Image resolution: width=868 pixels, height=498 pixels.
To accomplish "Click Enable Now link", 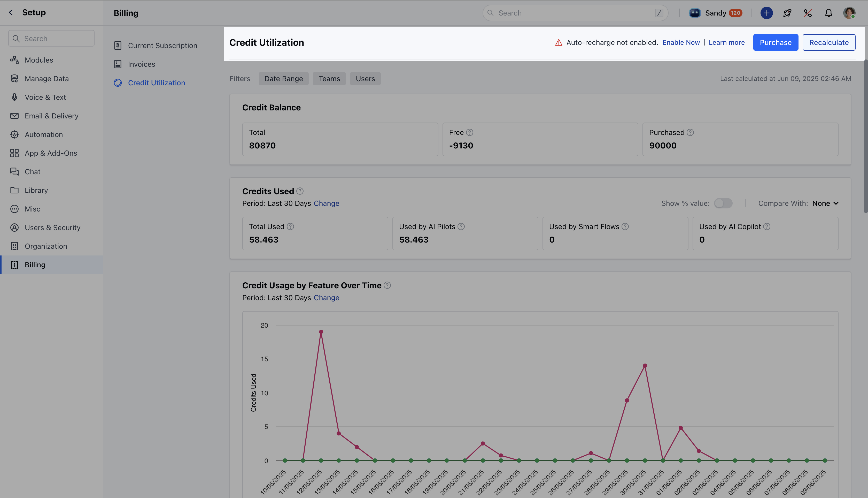I will coord(681,42).
